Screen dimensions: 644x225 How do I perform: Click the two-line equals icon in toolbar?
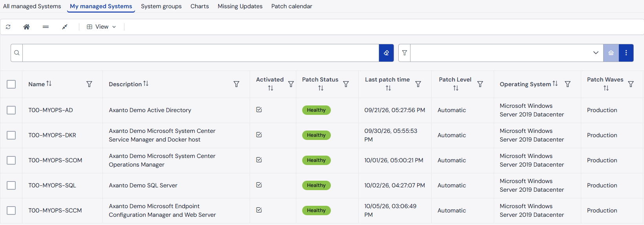tap(46, 27)
